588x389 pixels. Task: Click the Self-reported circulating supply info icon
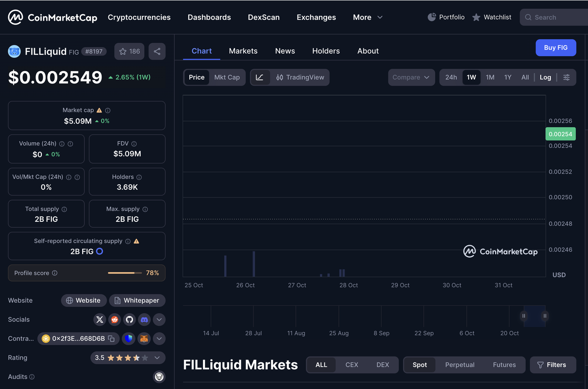(x=128, y=241)
